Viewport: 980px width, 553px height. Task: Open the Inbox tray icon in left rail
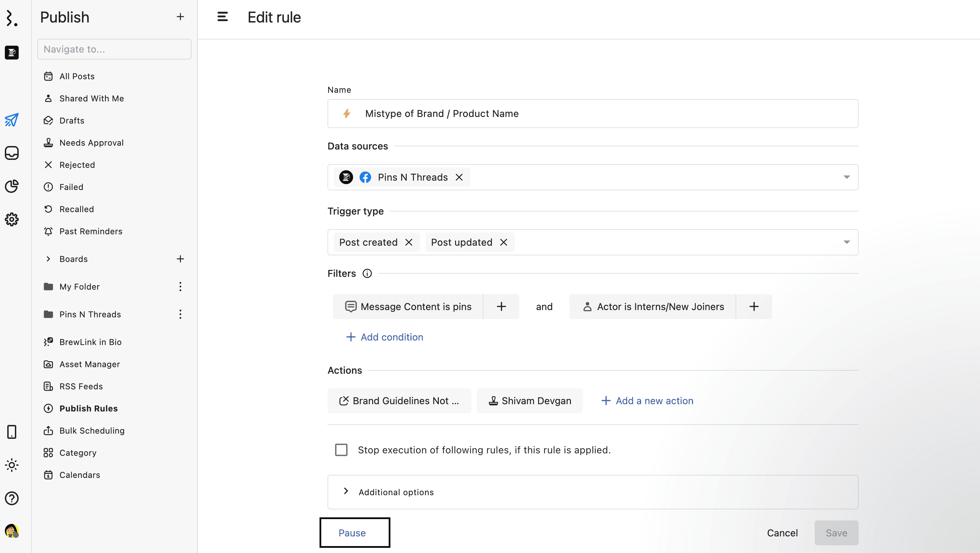[12, 153]
